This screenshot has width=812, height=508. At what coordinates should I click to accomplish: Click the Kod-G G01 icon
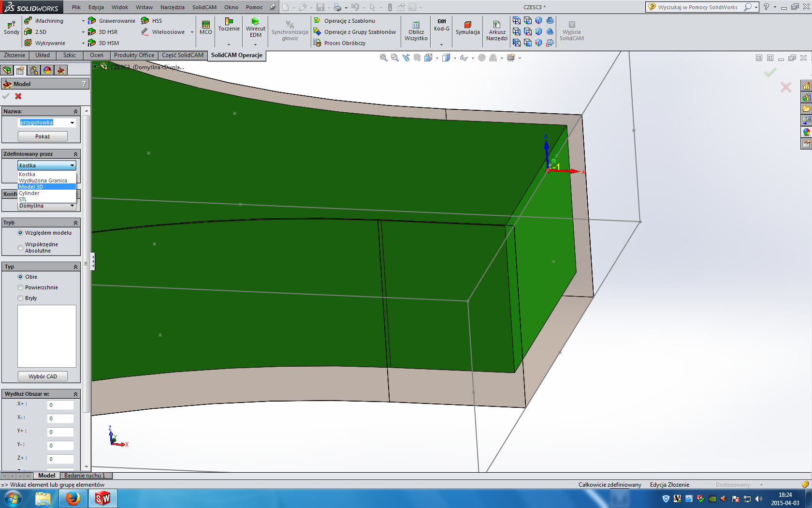[442, 25]
